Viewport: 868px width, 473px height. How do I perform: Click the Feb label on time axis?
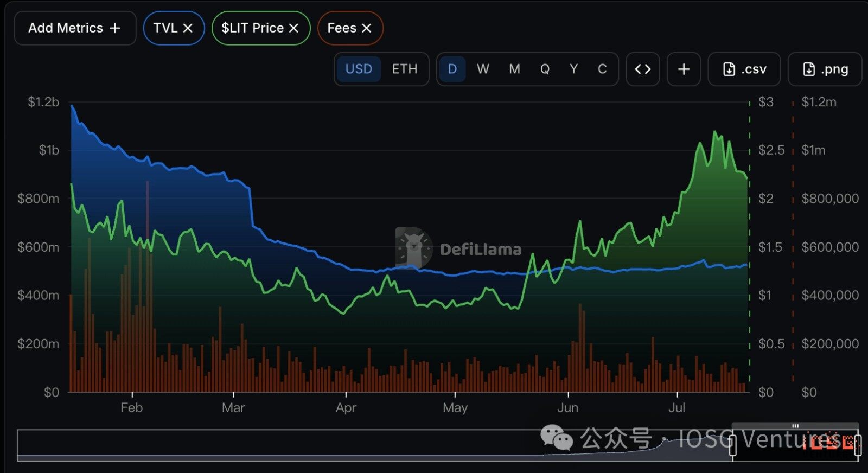[131, 408]
